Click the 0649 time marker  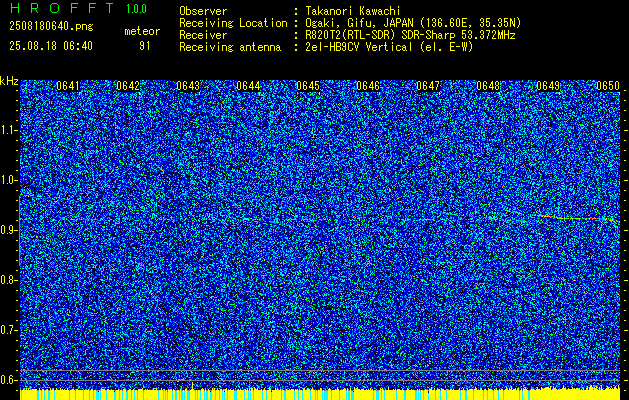548,86
